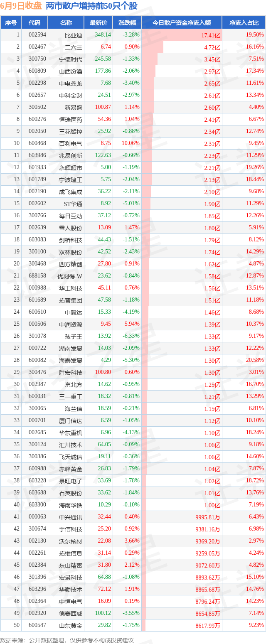Select stock name 成飞集成
Viewport: 266px width, 644px height.
(x=71, y=192)
